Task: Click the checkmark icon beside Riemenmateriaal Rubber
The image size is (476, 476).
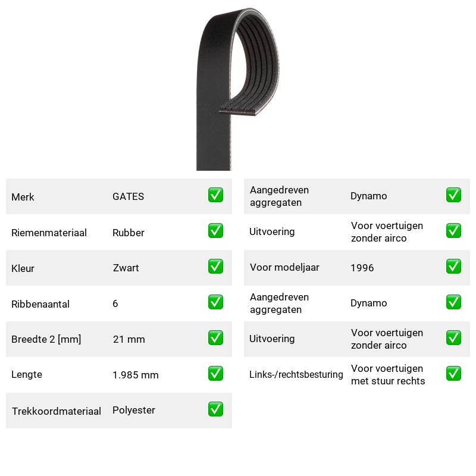Action: point(215,231)
